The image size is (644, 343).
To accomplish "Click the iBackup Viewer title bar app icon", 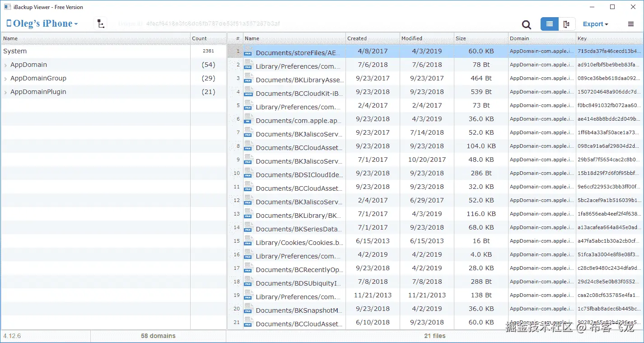I will pyautogui.click(x=8, y=7).
